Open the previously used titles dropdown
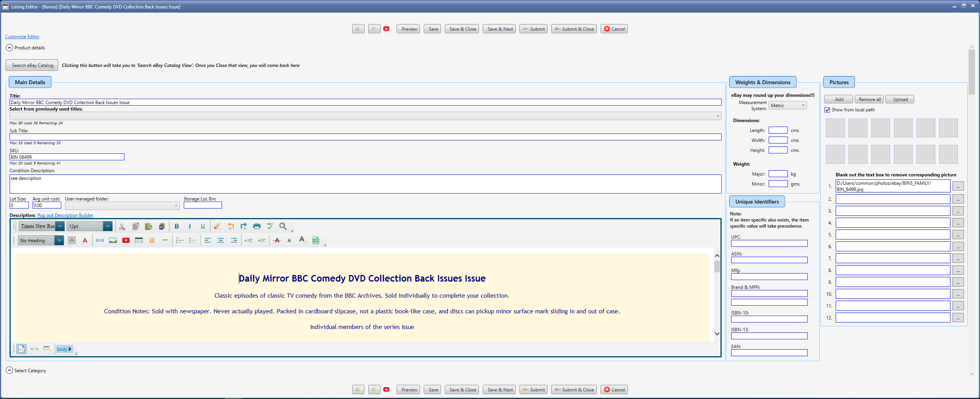The image size is (980, 399). tap(365, 116)
